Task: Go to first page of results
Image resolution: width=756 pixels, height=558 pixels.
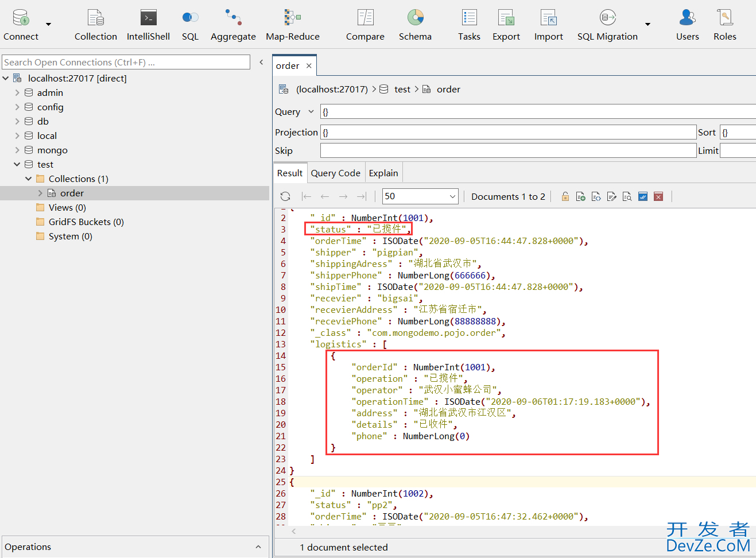Action: click(307, 196)
